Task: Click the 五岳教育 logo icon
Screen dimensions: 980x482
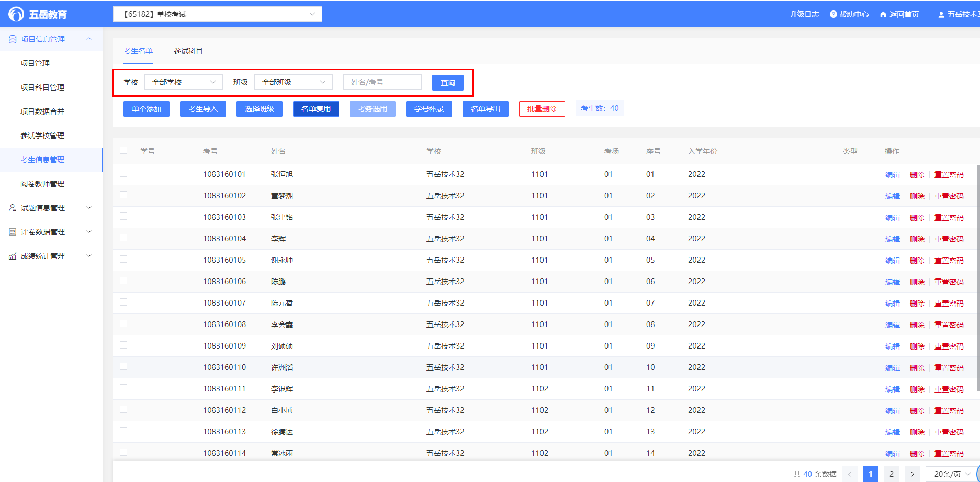Action: click(x=16, y=14)
